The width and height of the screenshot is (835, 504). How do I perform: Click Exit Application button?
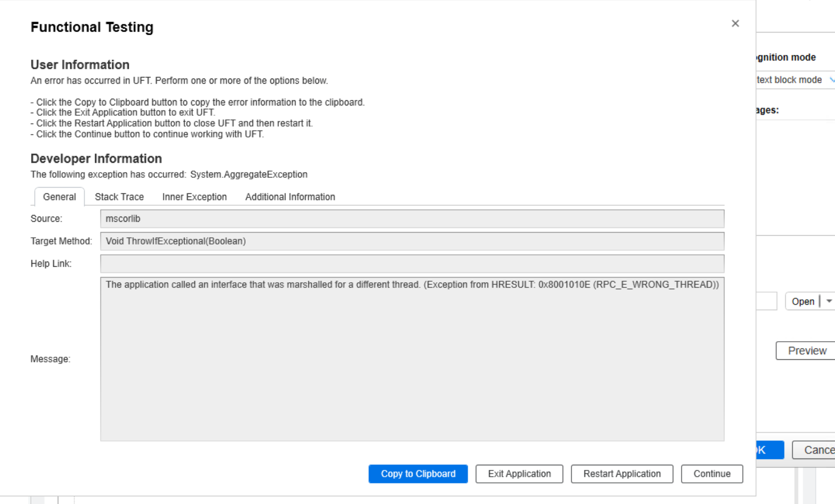(x=519, y=474)
